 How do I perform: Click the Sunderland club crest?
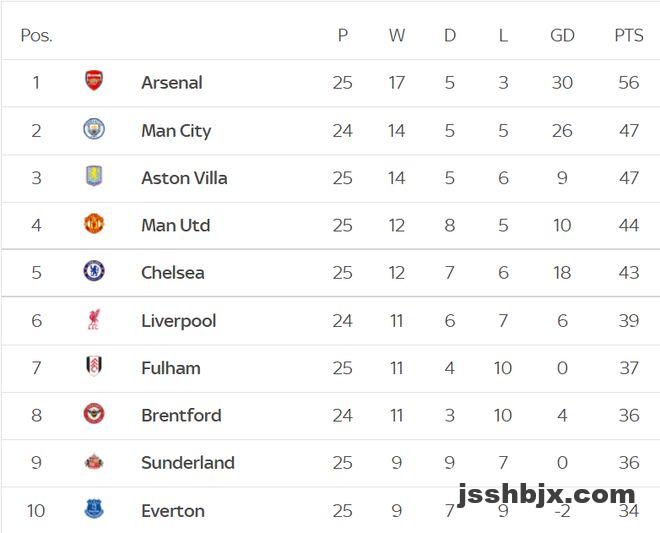pyautogui.click(x=94, y=462)
